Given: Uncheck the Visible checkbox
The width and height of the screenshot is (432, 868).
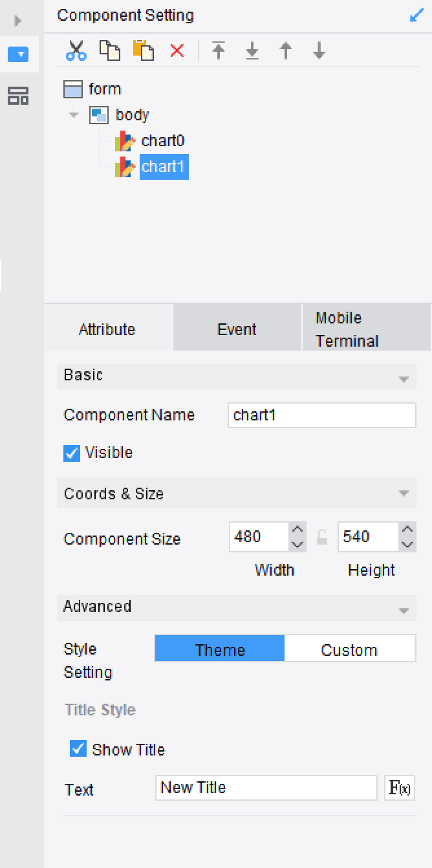Looking at the screenshot, I should (x=71, y=453).
